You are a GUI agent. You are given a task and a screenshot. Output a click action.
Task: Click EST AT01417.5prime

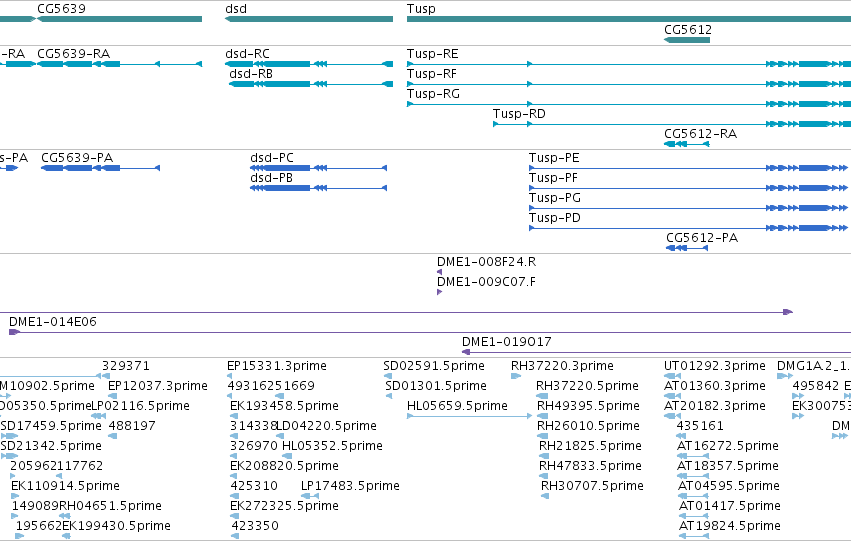tap(729, 506)
